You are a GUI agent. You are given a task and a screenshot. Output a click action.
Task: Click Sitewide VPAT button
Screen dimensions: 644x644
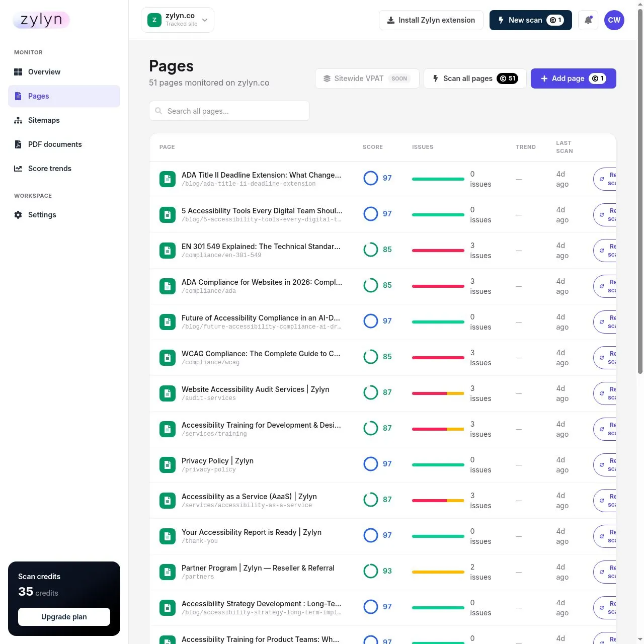point(367,78)
